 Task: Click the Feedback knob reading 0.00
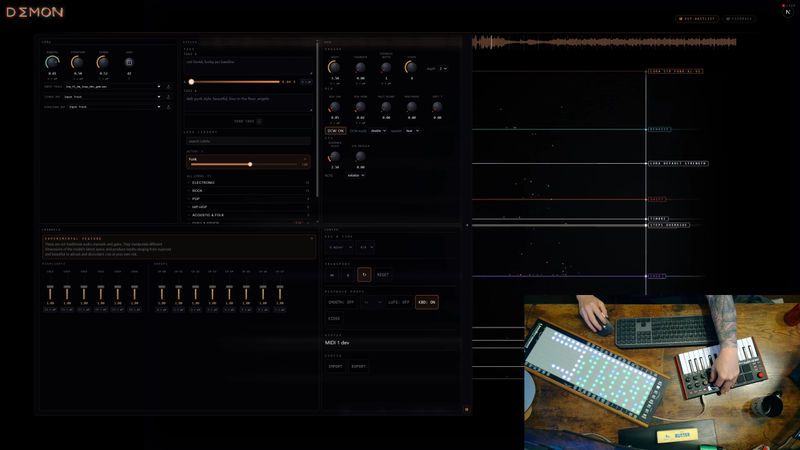[360, 67]
